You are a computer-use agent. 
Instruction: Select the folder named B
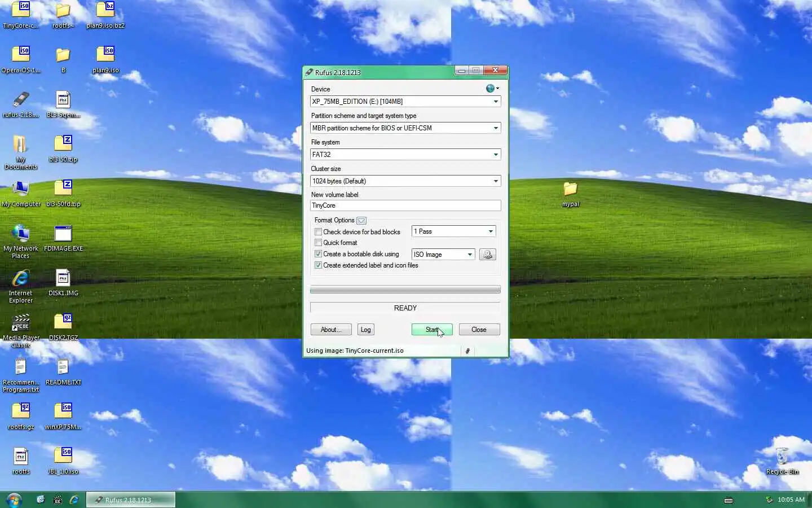pos(63,60)
